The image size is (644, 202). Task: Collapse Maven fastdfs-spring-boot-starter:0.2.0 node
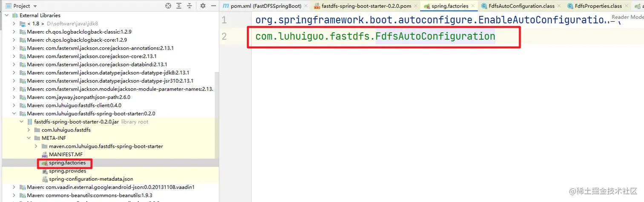click(15, 113)
